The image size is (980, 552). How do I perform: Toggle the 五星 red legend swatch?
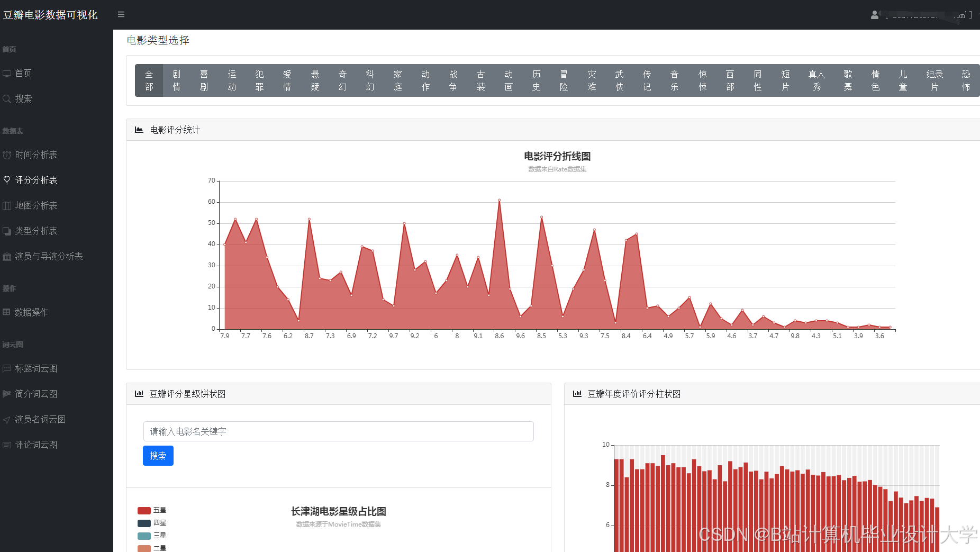click(x=144, y=511)
